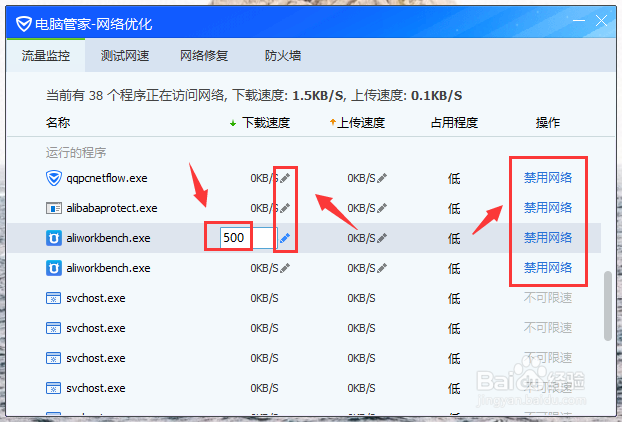Viewport: 622px width, 422px height.
Task: Select the qqpcnetflow.exe row name
Action: coord(107,178)
